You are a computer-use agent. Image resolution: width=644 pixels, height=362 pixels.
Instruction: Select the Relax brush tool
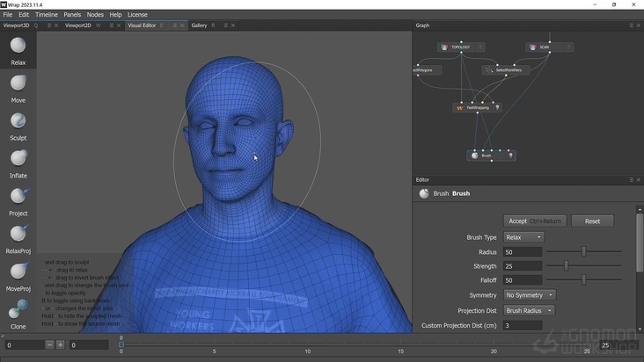(x=18, y=47)
